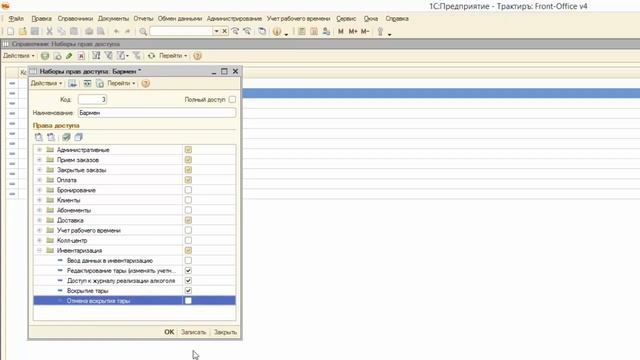Viewport: 640px width, 360px height.
Task: Click the Записать button
Action: [x=193, y=332]
